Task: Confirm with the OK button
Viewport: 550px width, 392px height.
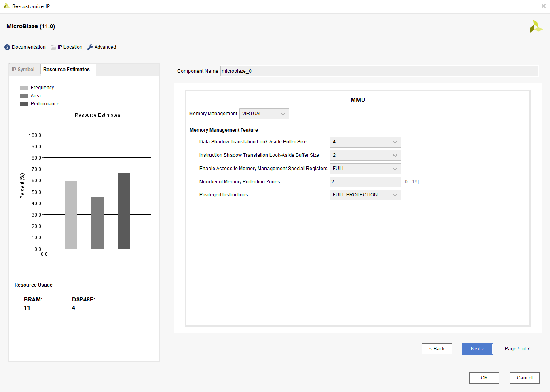Action: 484,378
